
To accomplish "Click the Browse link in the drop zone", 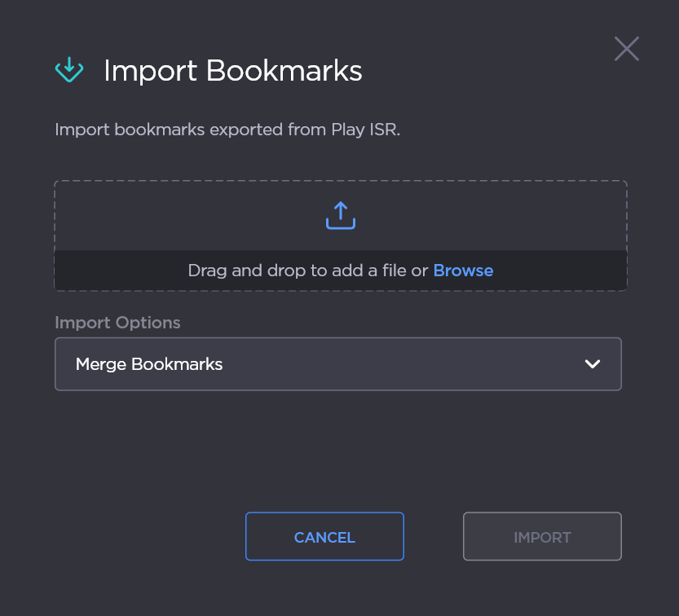I will [x=463, y=270].
